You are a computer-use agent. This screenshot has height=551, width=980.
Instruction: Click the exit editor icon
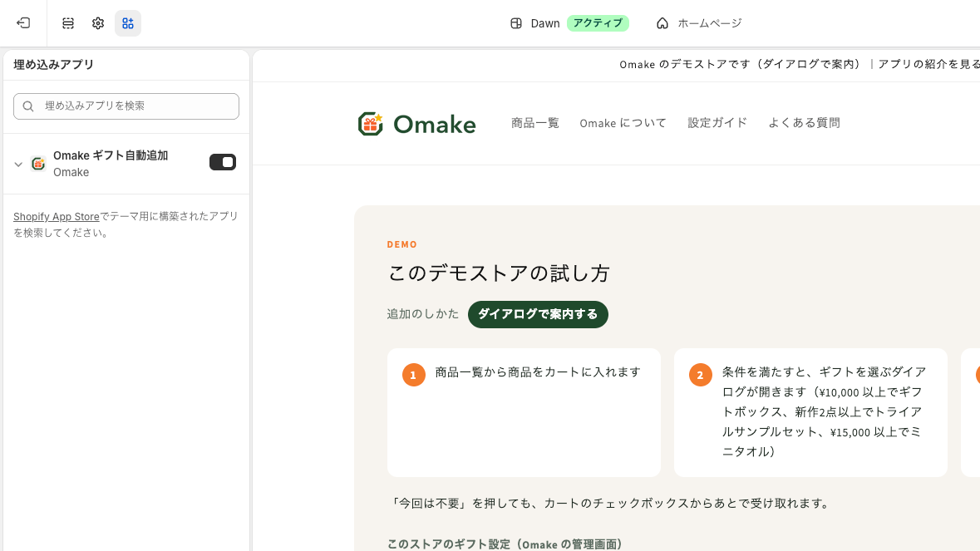pyautogui.click(x=23, y=23)
